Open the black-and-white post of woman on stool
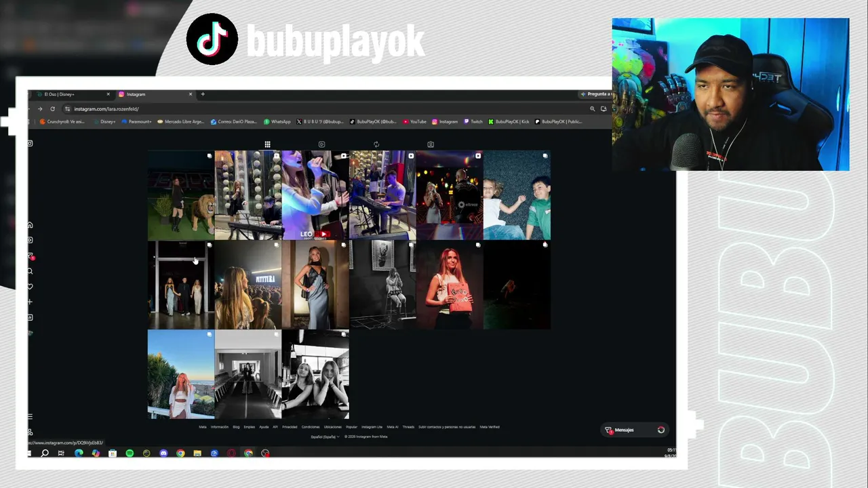This screenshot has width=868, height=488. pyautogui.click(x=382, y=285)
